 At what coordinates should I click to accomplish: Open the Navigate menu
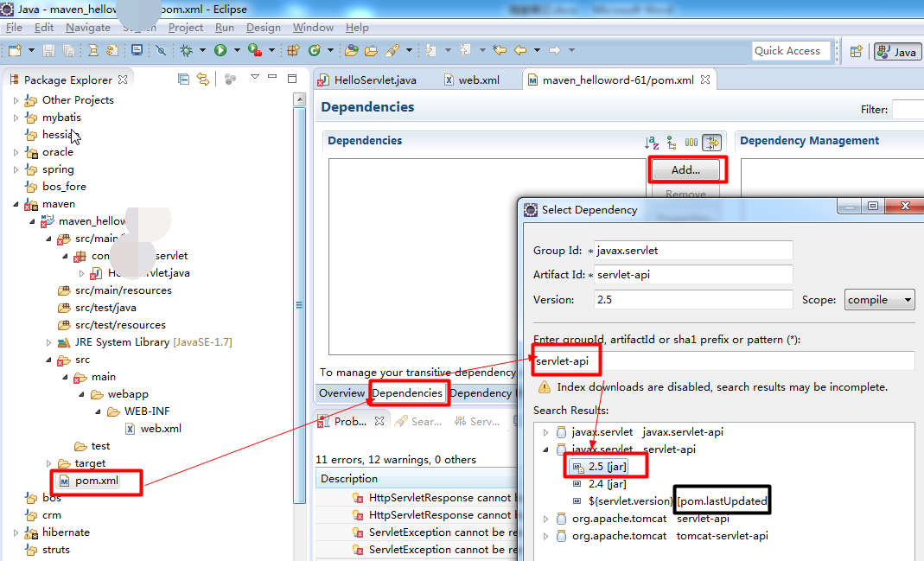pos(88,28)
